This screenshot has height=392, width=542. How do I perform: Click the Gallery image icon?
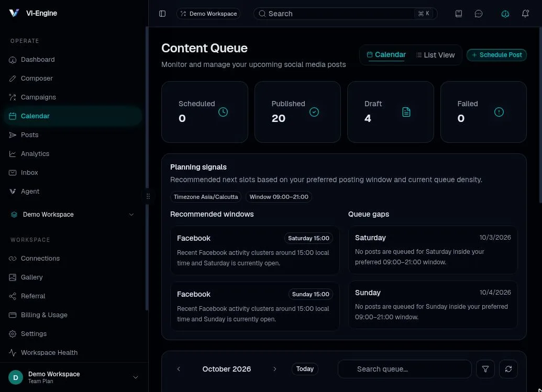[x=13, y=277]
